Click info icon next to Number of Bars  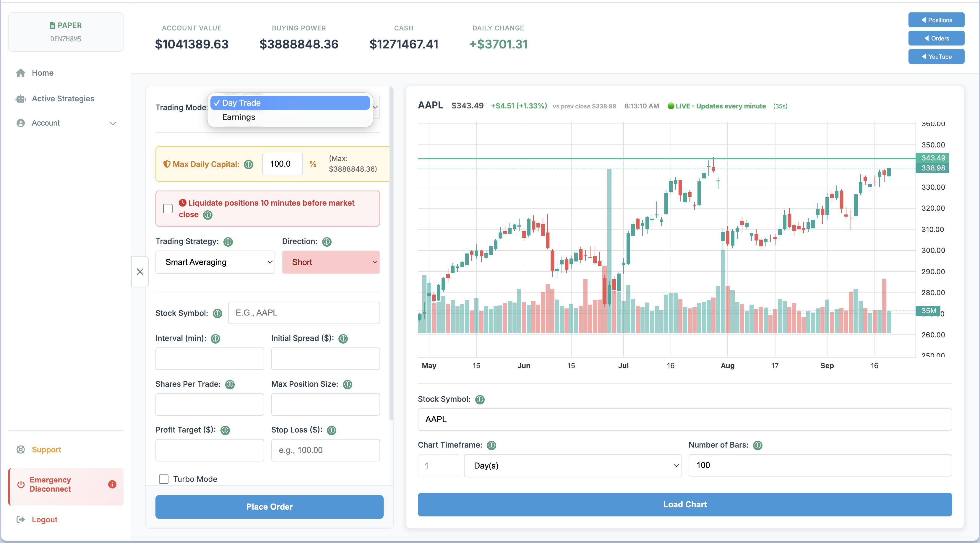click(758, 445)
